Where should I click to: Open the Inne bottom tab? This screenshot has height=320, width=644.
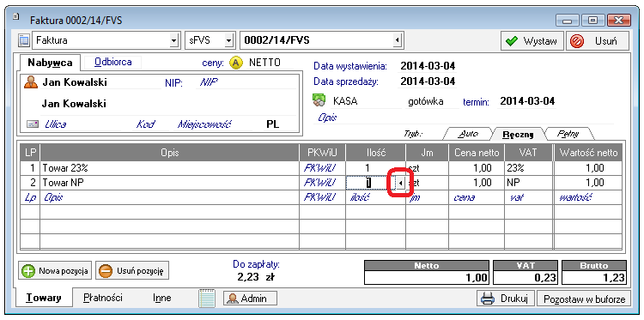[x=161, y=298]
